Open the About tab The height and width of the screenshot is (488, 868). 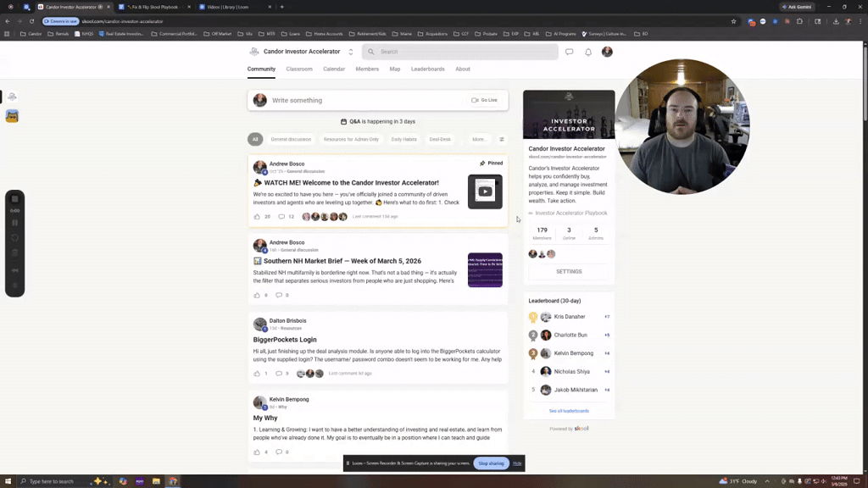[463, 69]
